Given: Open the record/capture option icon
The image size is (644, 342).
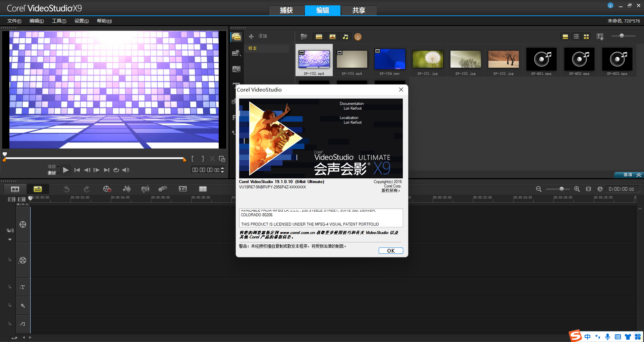Looking at the screenshot, I should click(x=107, y=189).
